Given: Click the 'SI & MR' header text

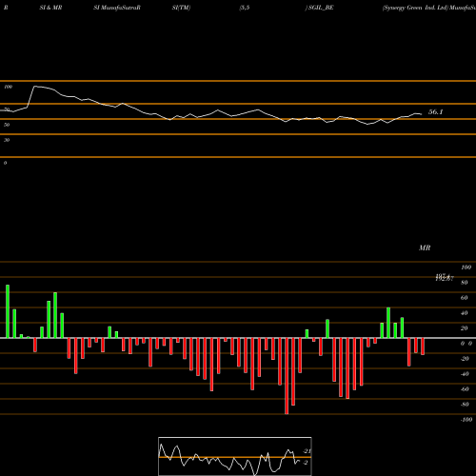Looking at the screenshot, I should pyautogui.click(x=50, y=8).
